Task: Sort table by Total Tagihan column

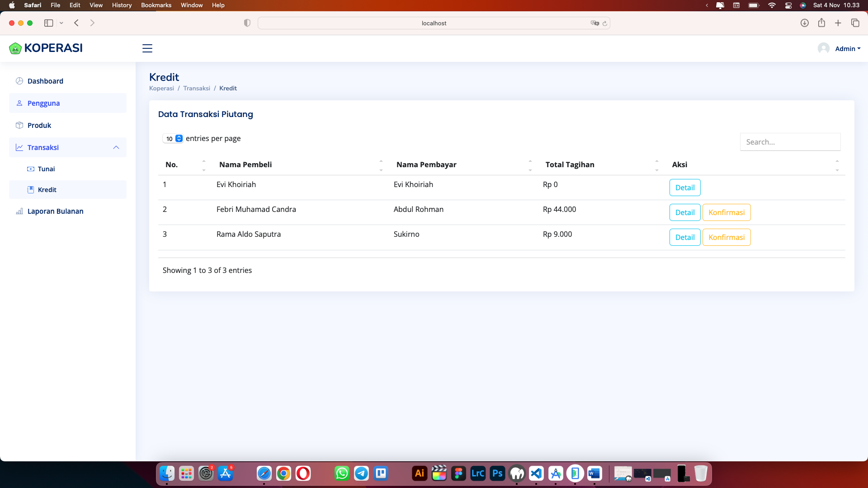Action: coord(570,164)
